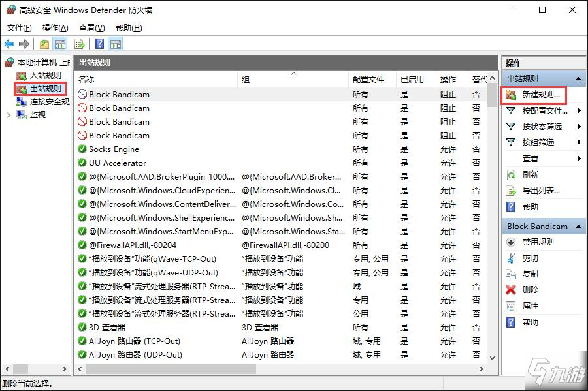Click the rule list vertical scroll up arrow
Screen dimensions: 588x391
[493, 78]
